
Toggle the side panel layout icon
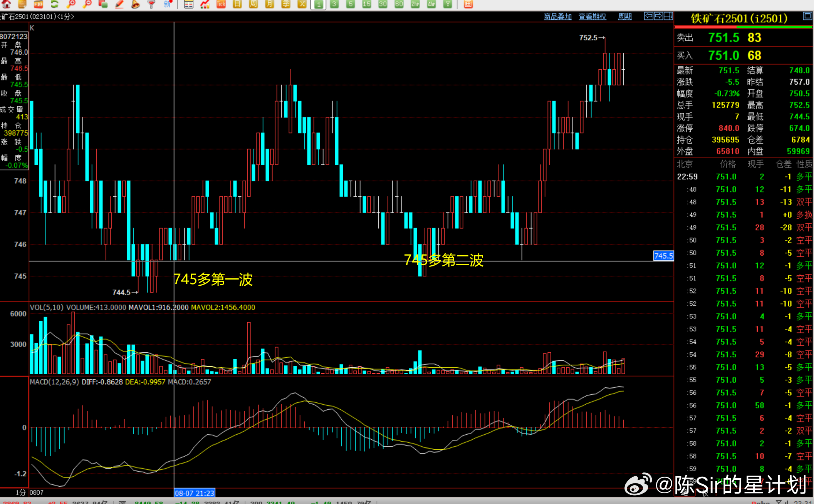point(668,16)
